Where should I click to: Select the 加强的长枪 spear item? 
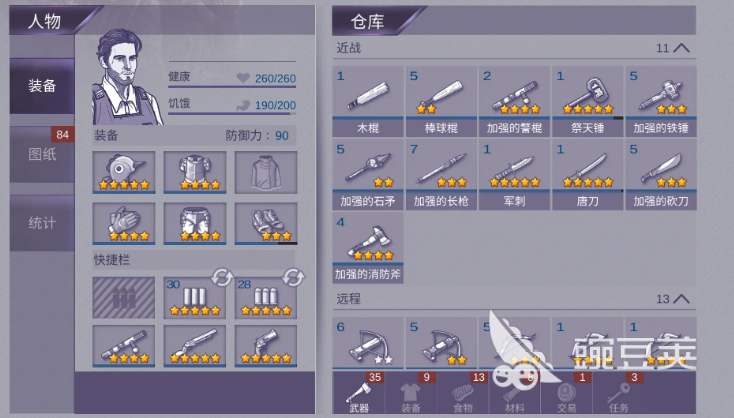(x=441, y=175)
